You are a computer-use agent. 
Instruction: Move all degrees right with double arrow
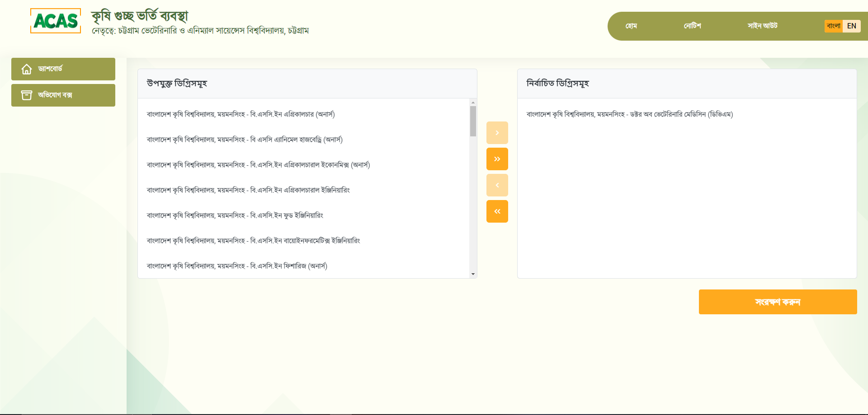pyautogui.click(x=497, y=159)
